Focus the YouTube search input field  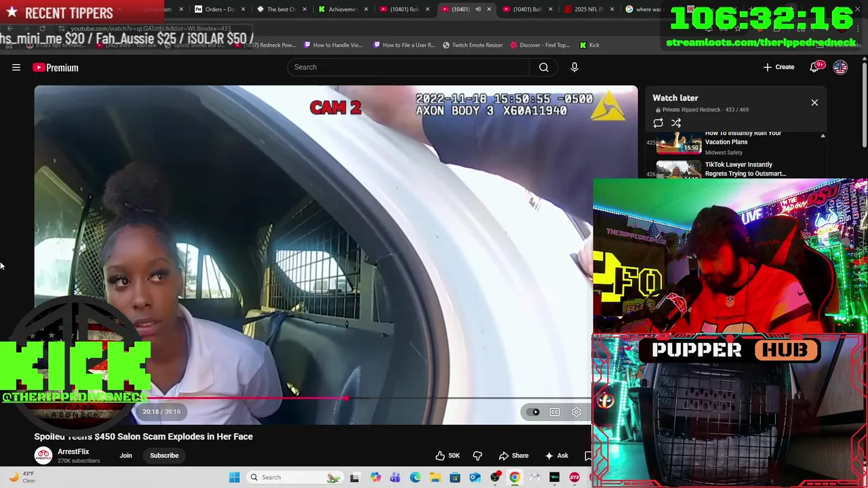(408, 67)
